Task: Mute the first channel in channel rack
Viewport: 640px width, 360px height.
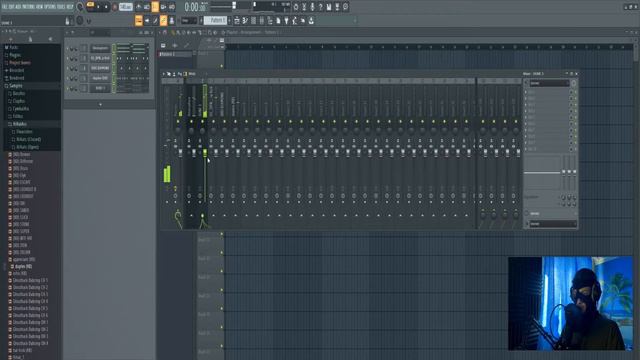Action: 68,48
